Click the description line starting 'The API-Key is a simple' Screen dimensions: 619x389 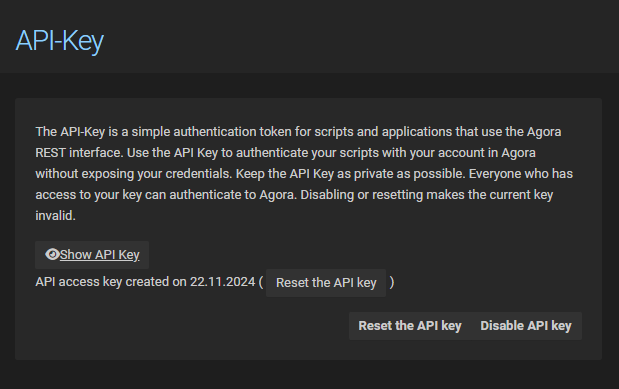pyautogui.click(x=298, y=132)
